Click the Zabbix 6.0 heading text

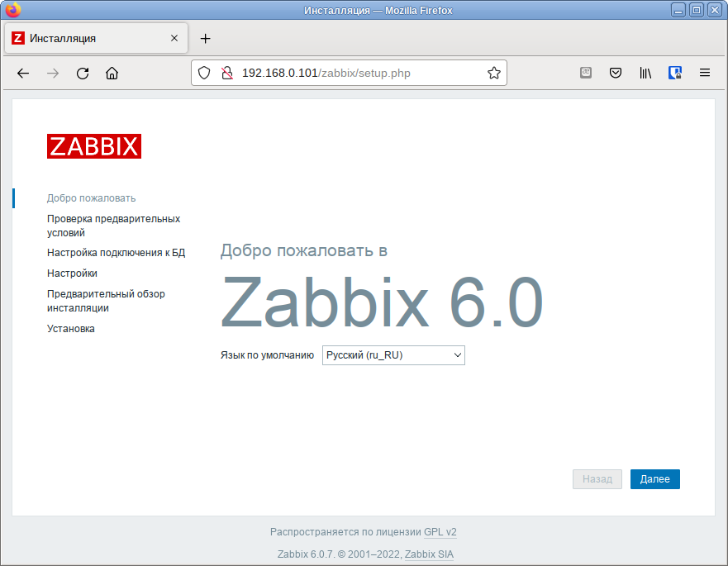point(382,302)
